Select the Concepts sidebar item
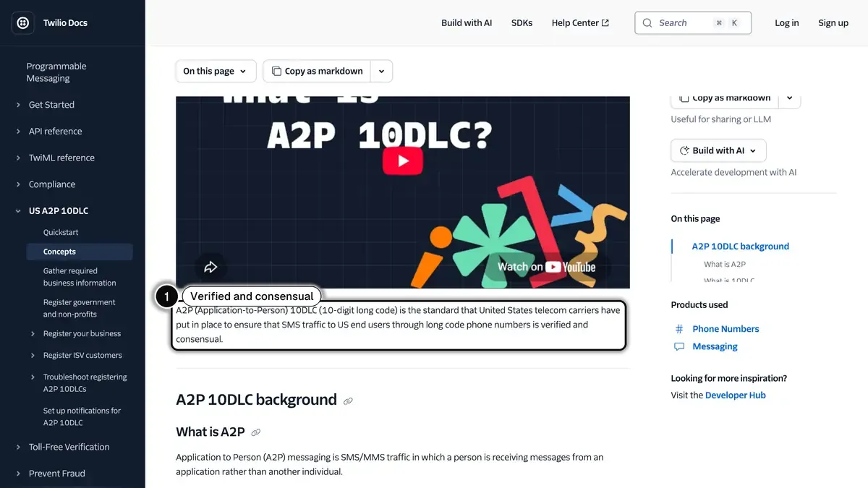 coord(80,252)
